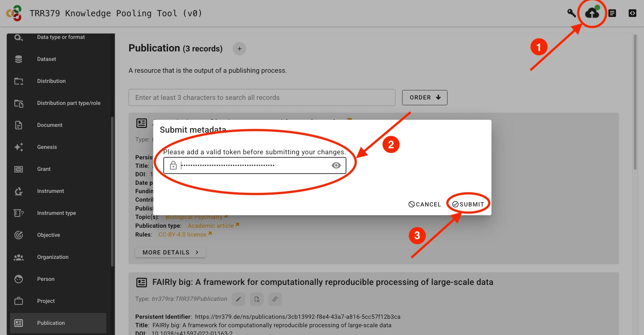The width and height of the screenshot is (644, 335).
Task: Copy the record link via chain icon
Action: tap(275, 299)
